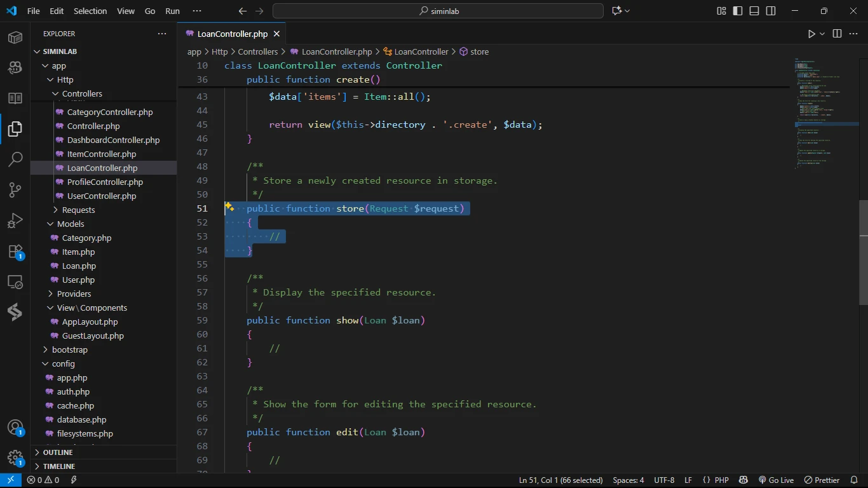The image size is (868, 488).
Task: Open the Extensions view
Action: [15, 252]
